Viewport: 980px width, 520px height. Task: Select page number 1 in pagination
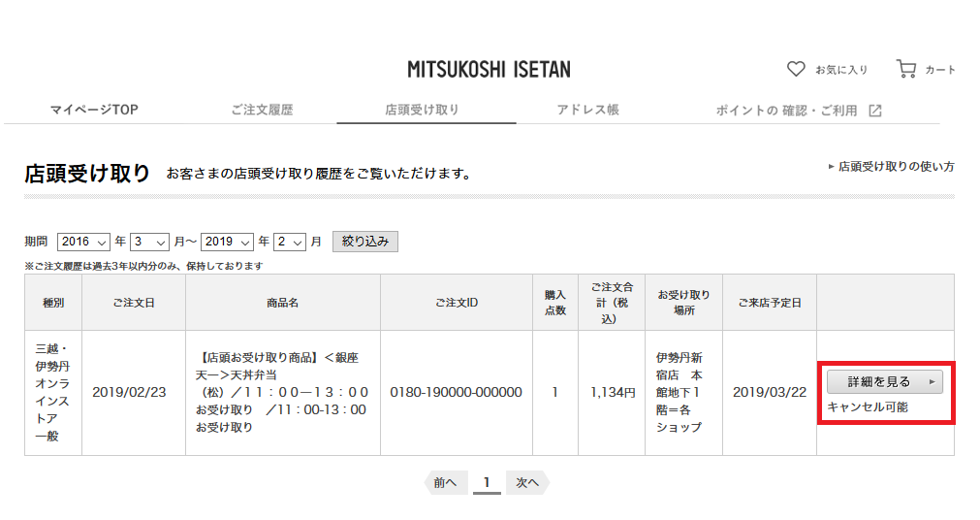[x=487, y=482]
